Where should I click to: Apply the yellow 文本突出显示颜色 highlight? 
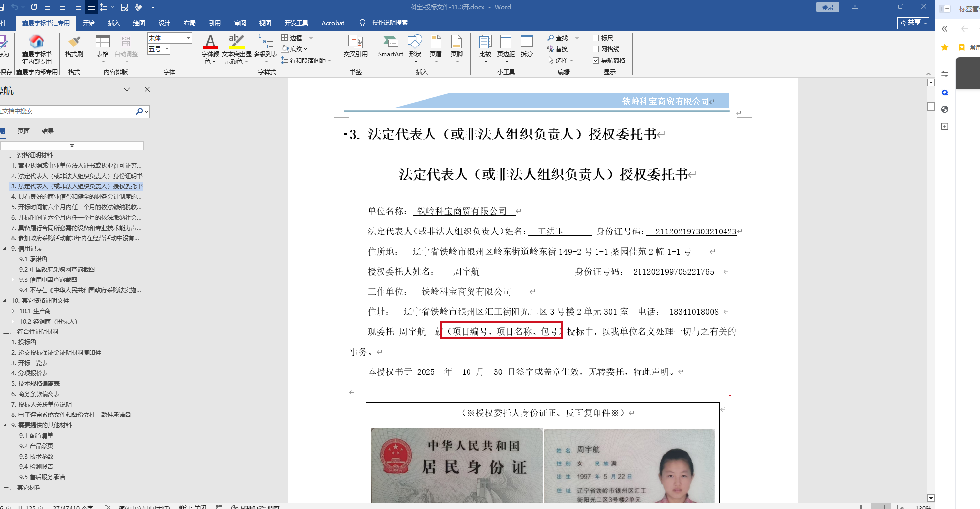pos(237,43)
